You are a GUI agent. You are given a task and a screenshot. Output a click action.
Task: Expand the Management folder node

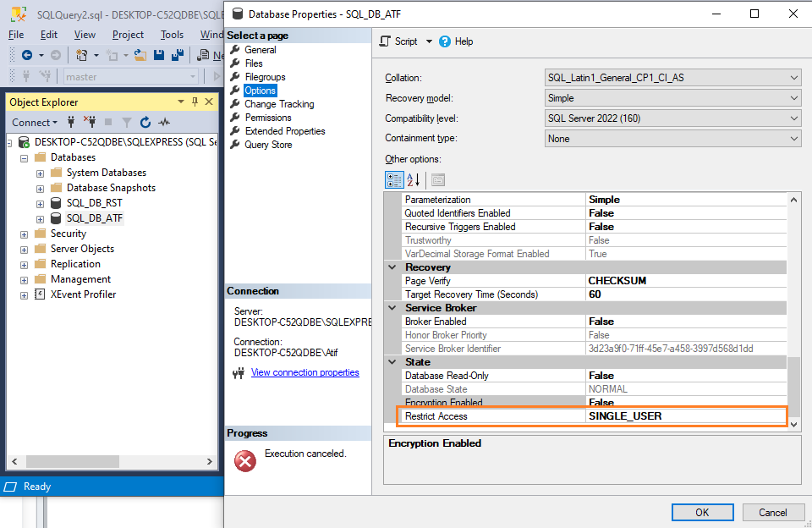coord(24,280)
